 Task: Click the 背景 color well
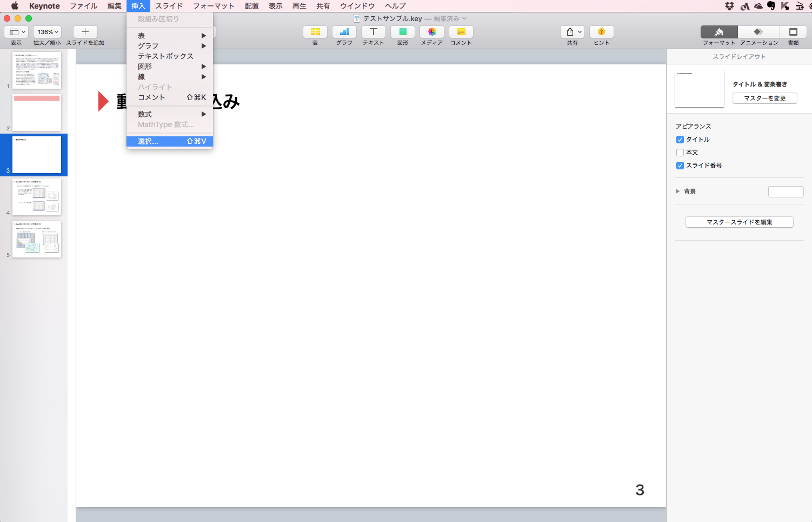(786, 191)
